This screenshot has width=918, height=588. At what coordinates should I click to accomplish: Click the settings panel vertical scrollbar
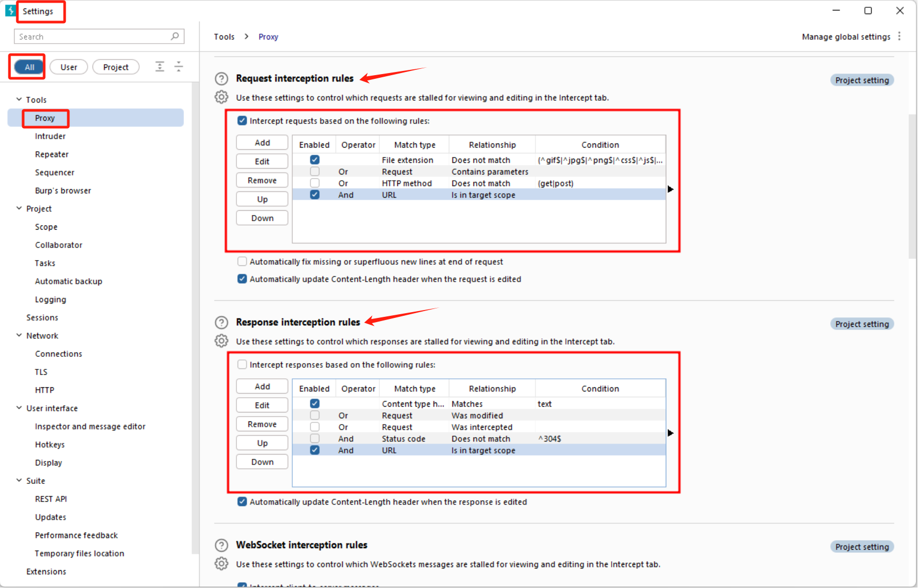pyautogui.click(x=912, y=184)
